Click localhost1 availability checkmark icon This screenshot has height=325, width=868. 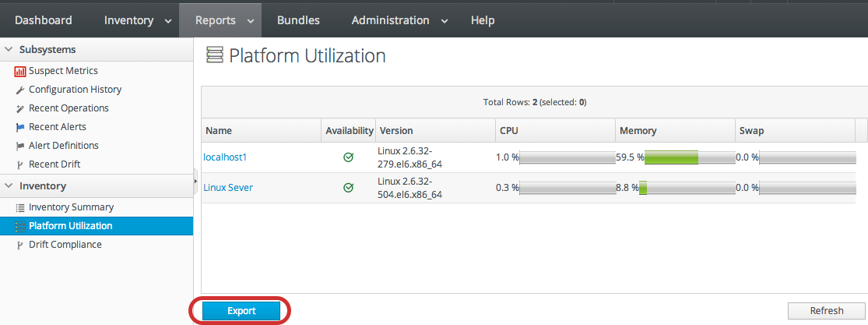pos(349,157)
